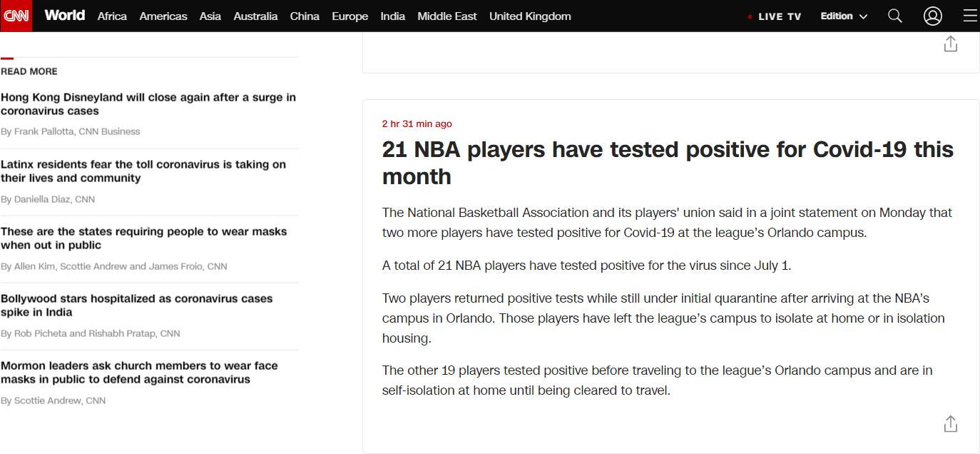
Task: Go to the Middle East section
Action: [447, 16]
